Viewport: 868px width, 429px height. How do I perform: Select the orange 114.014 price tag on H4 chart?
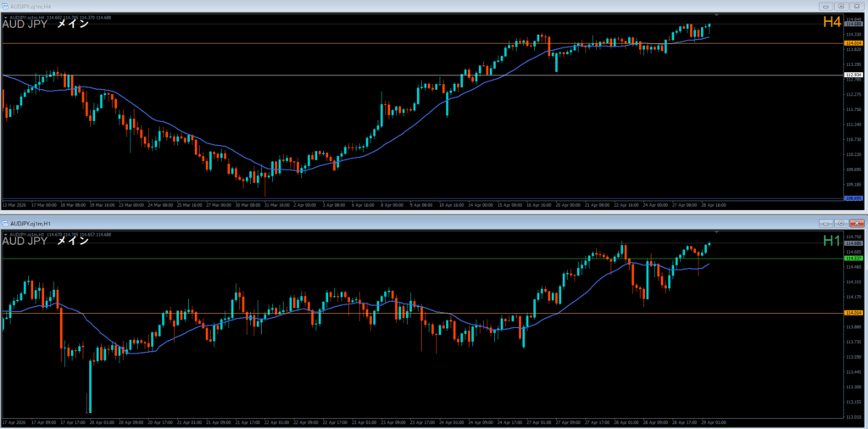click(x=853, y=42)
